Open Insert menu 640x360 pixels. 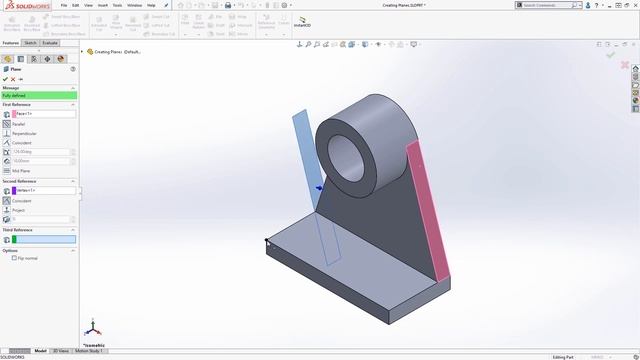click(103, 5)
